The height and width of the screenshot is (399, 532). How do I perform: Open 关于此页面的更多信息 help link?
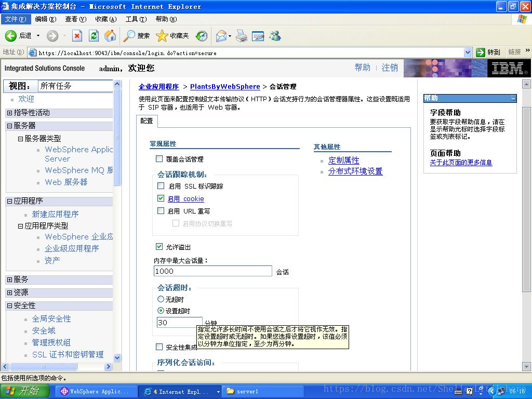pos(461,163)
